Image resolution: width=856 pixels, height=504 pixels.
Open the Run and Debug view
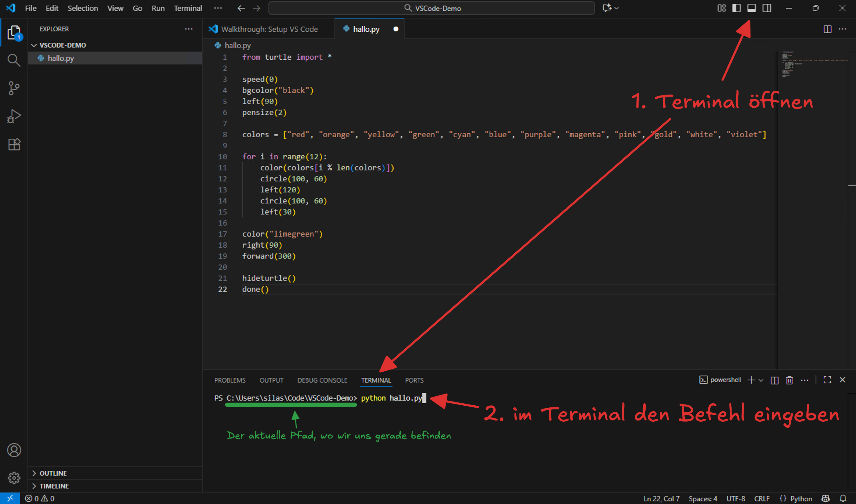point(14,116)
